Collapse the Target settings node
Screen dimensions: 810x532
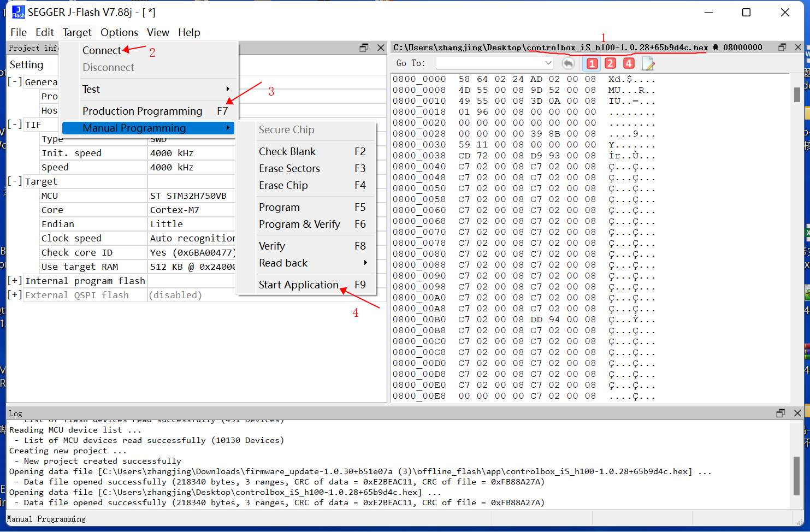15,181
